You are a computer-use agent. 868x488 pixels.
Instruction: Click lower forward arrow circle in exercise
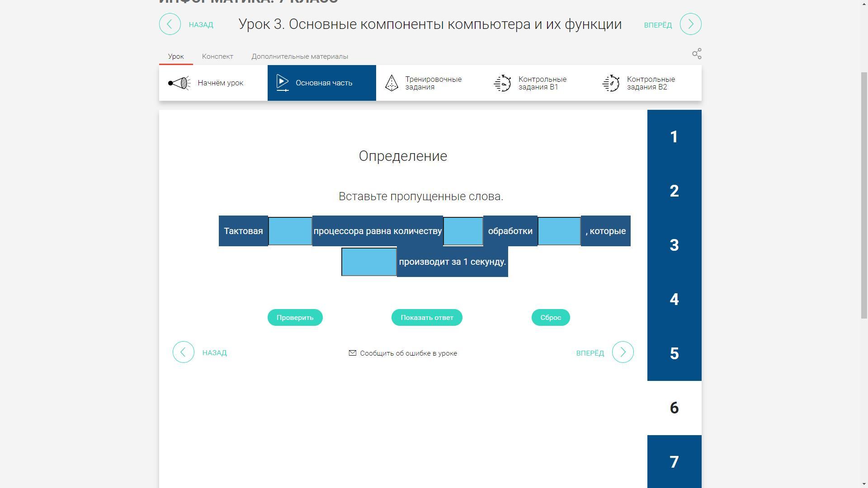[x=623, y=352]
